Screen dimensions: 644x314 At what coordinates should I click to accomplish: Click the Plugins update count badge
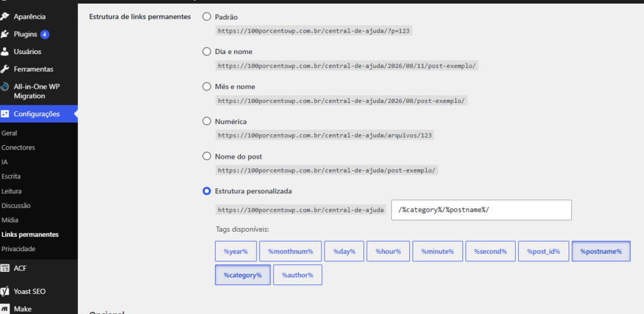[45, 35]
